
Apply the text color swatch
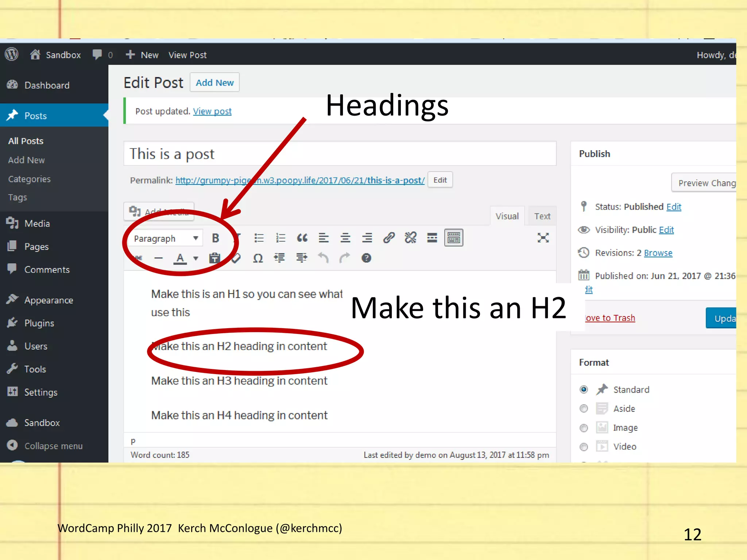pos(180,258)
